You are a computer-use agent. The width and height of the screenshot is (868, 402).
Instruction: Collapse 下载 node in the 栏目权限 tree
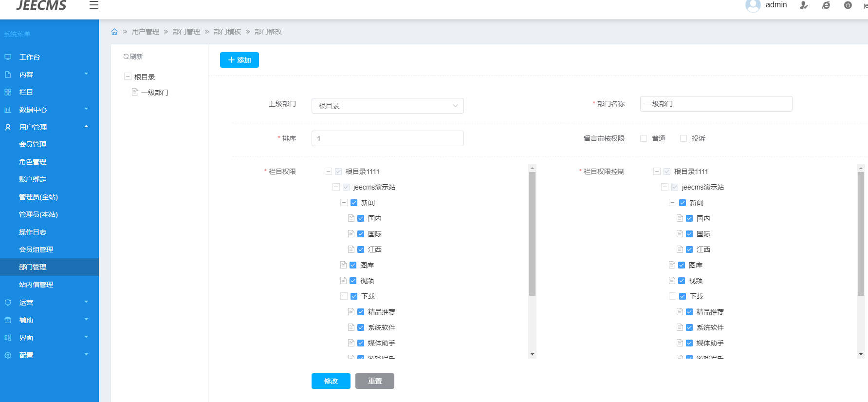[x=344, y=296]
